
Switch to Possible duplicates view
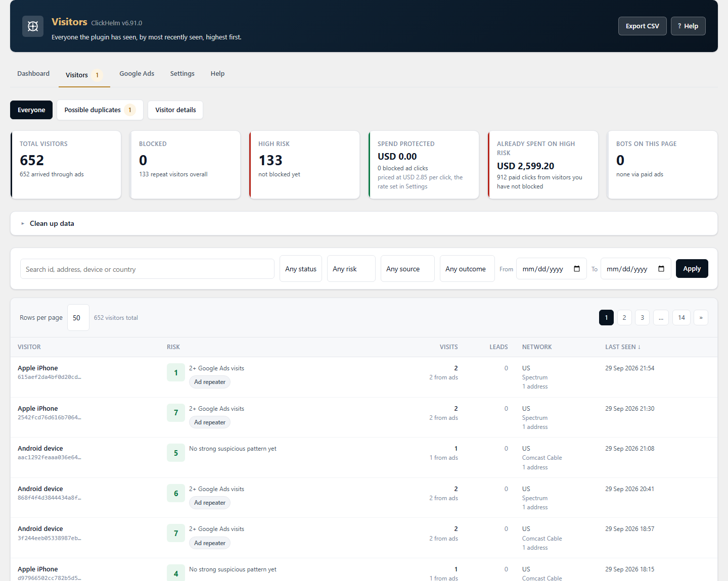100,110
